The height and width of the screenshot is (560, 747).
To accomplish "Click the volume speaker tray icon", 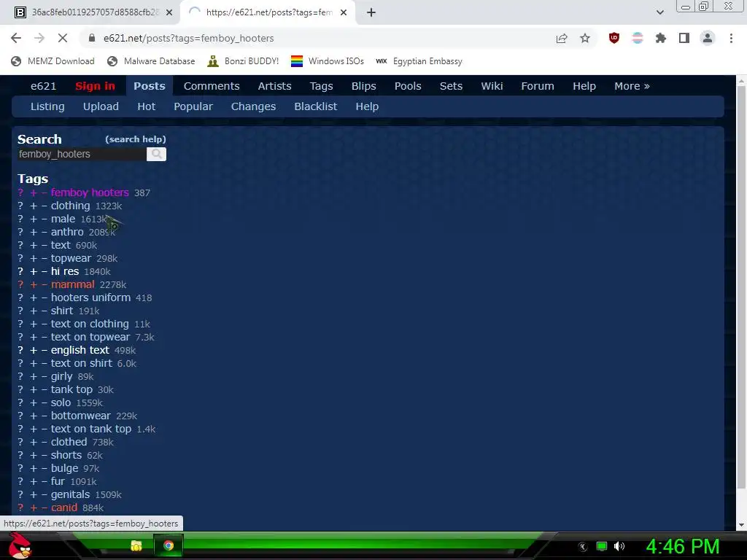I will 619,546.
